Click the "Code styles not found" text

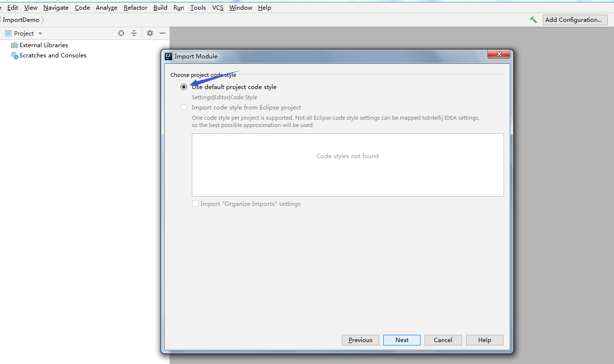[x=347, y=156]
